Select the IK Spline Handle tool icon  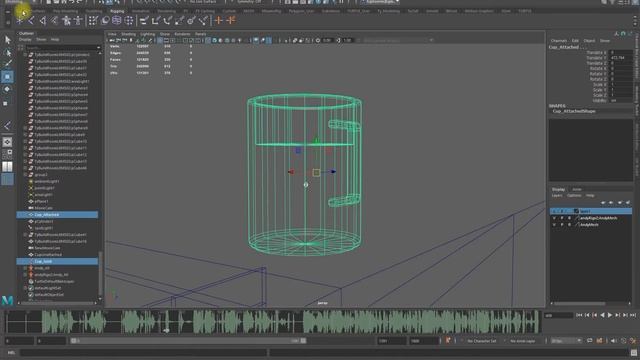tap(54, 20)
